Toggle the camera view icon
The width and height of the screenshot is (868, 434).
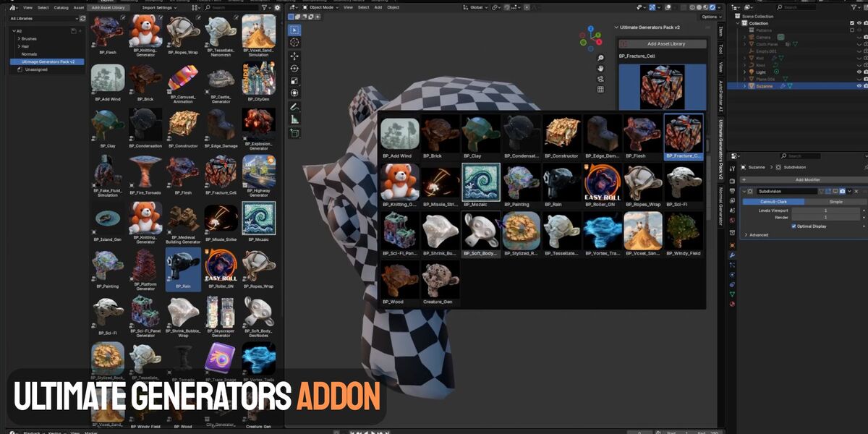coord(600,79)
